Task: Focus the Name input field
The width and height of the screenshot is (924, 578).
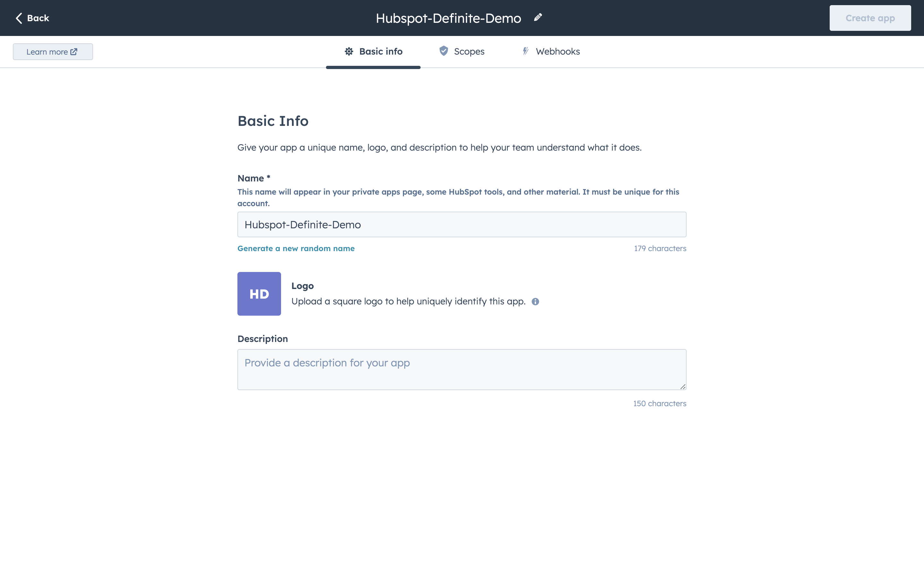Action: [462, 224]
